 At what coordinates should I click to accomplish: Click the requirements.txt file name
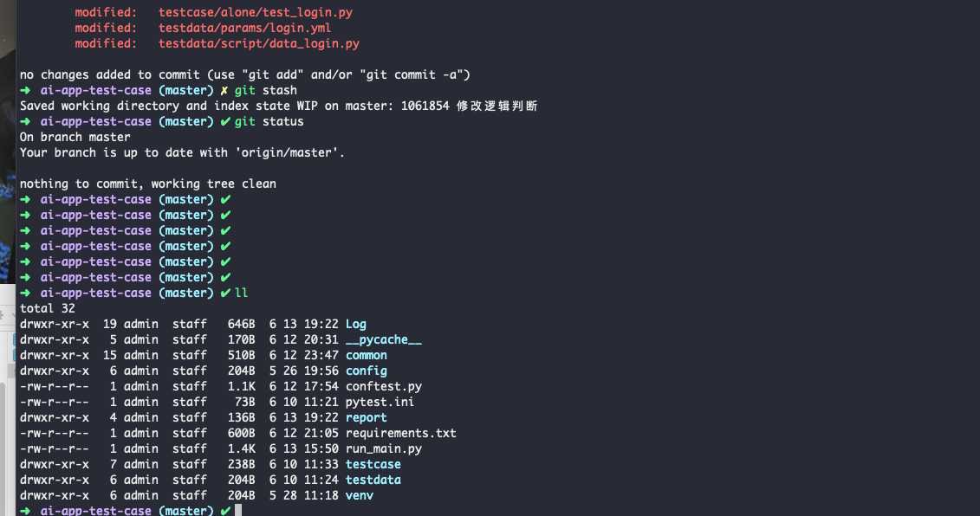[400, 434]
